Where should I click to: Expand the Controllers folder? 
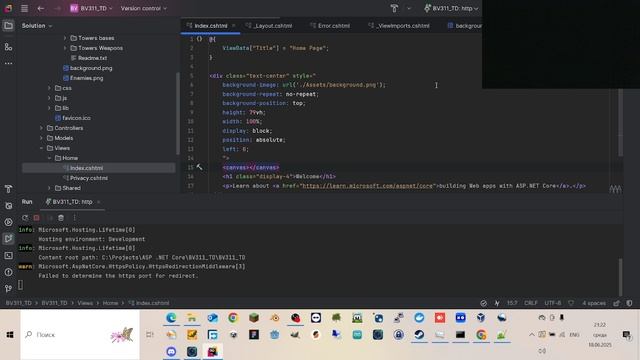41,128
